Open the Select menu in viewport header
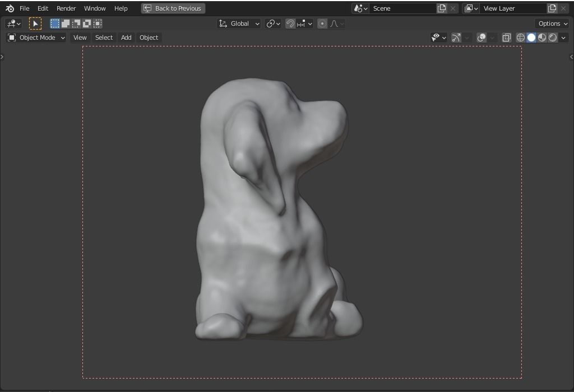Image resolution: width=574 pixels, height=392 pixels. pyautogui.click(x=104, y=38)
